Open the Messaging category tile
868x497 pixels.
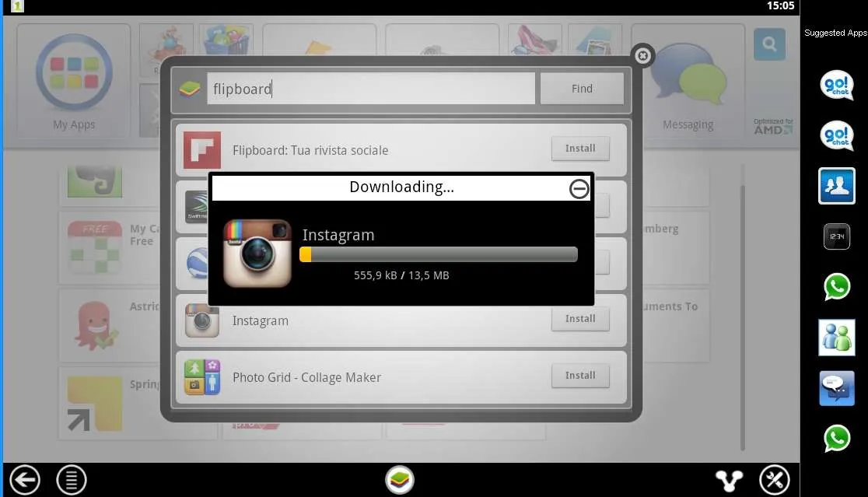click(x=688, y=80)
